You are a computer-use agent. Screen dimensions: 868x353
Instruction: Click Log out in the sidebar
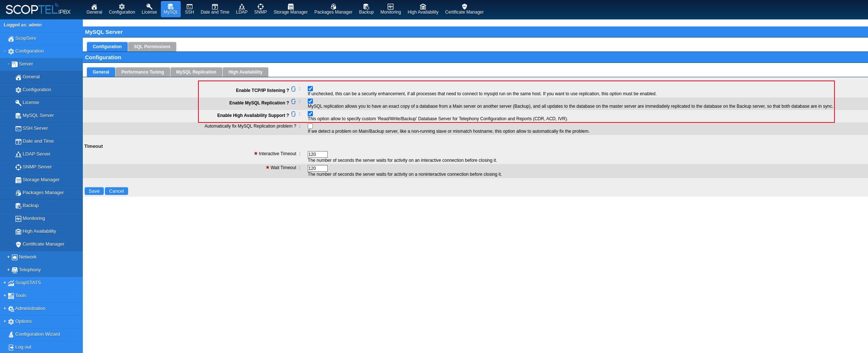coord(41,347)
